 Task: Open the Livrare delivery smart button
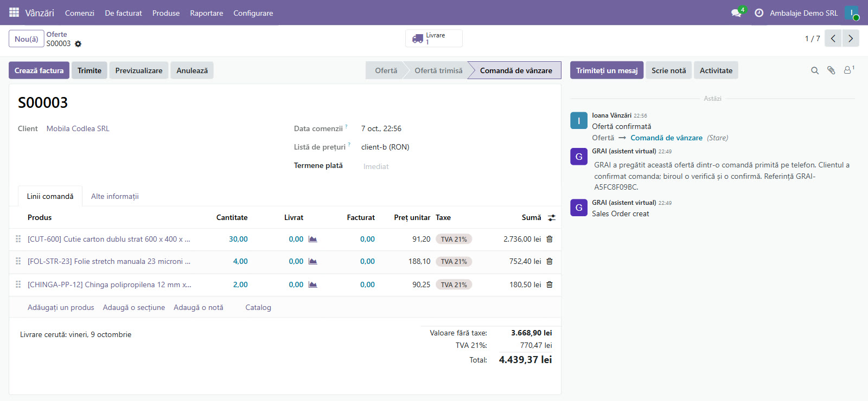click(x=434, y=38)
